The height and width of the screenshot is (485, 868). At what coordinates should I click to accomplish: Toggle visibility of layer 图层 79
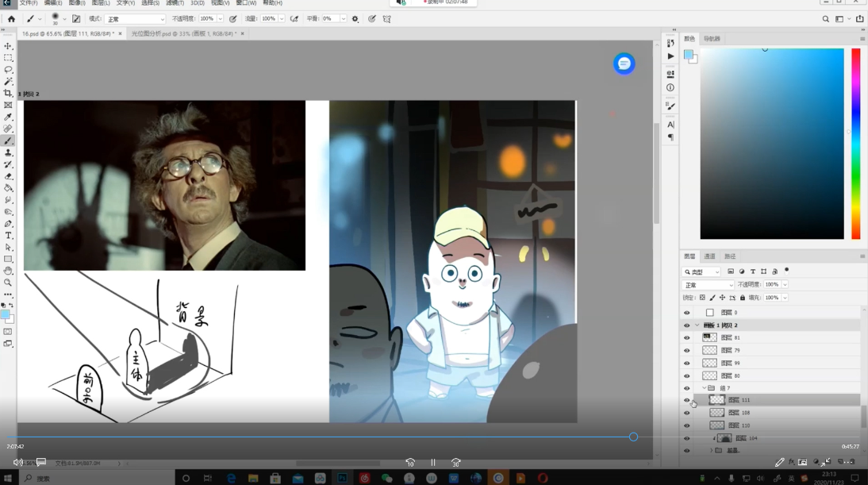tap(687, 351)
